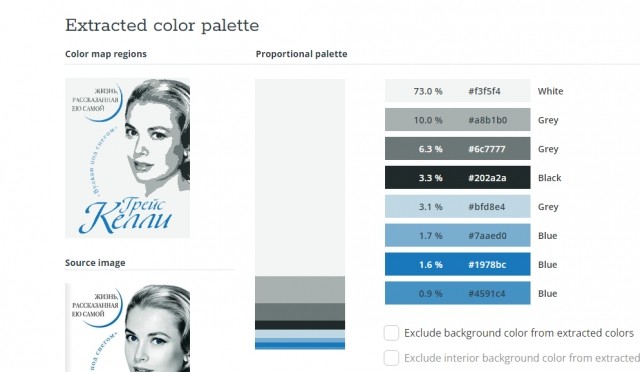Viewport: 640px width, 372px height.
Task: Open the color map regions thumbnail
Action: pos(127,158)
